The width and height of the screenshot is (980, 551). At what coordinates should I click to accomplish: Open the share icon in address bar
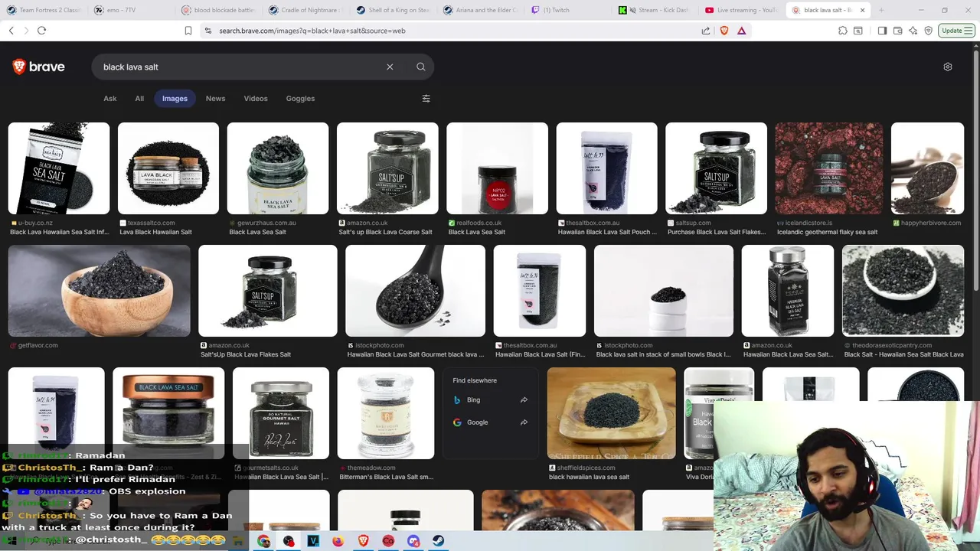coord(706,31)
